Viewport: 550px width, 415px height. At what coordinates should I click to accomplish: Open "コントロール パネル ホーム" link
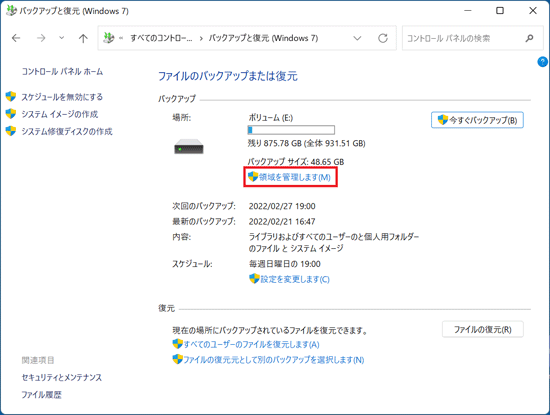pos(62,72)
